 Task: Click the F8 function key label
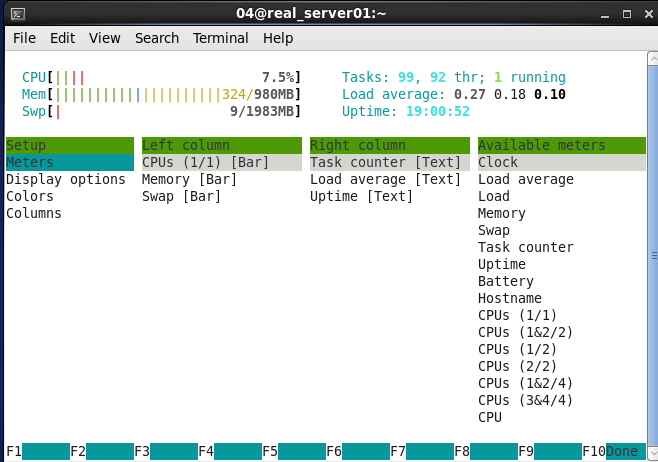pos(462,452)
